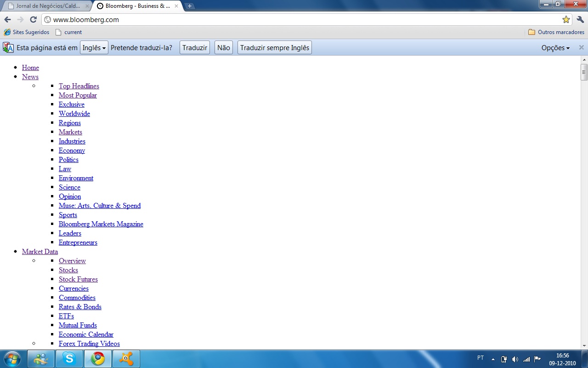This screenshot has height=368, width=588.
Task: Go to the Stocks link
Action: (x=68, y=270)
